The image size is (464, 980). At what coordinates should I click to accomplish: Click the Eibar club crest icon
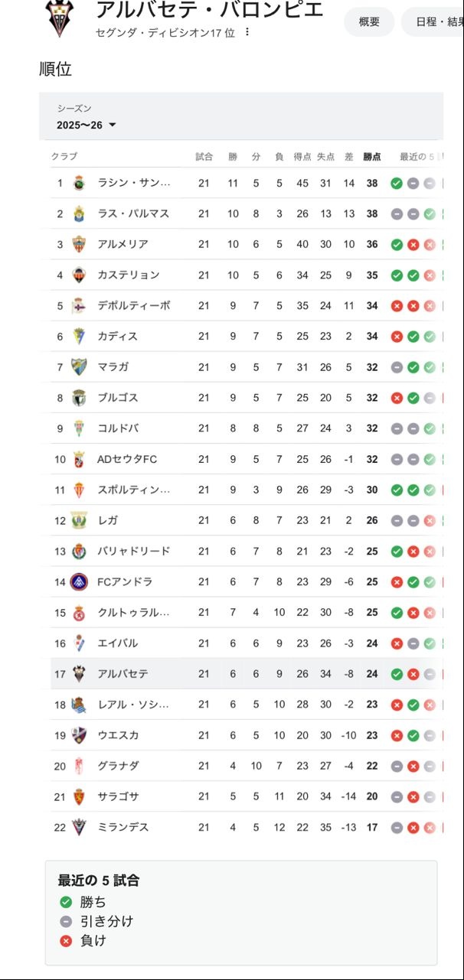[x=79, y=643]
